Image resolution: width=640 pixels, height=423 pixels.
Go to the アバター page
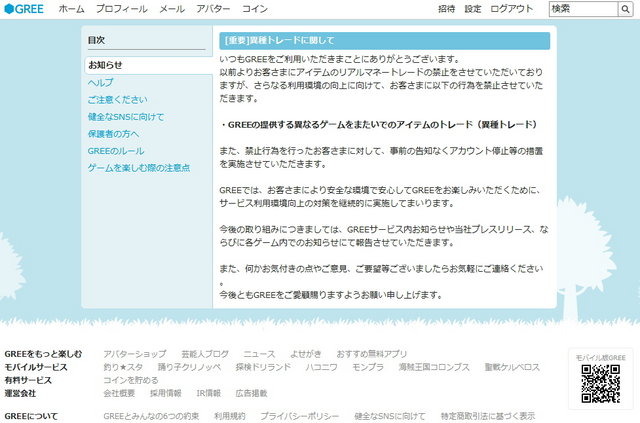[x=213, y=9]
